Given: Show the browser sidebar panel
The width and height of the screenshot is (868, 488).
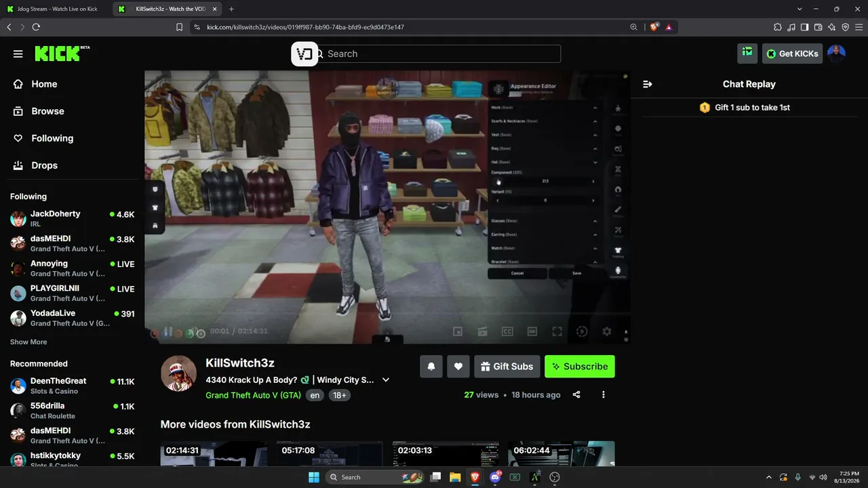Looking at the screenshot, I should (x=805, y=27).
